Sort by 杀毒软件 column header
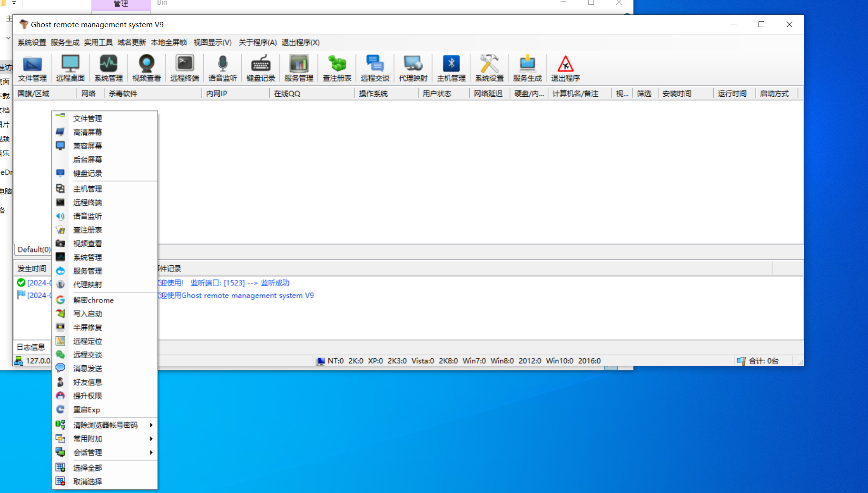 153,93
